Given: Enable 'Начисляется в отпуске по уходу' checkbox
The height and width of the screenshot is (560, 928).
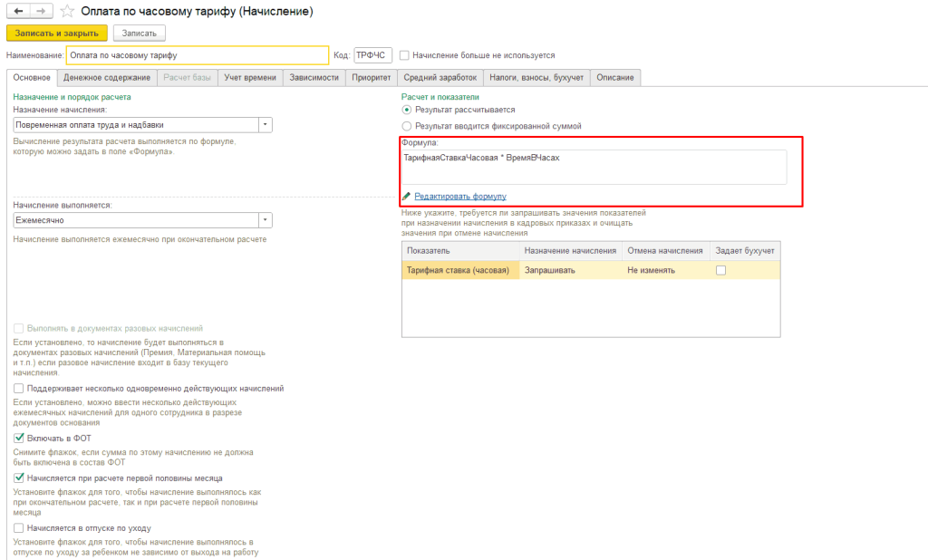Looking at the screenshot, I should click(x=19, y=527).
